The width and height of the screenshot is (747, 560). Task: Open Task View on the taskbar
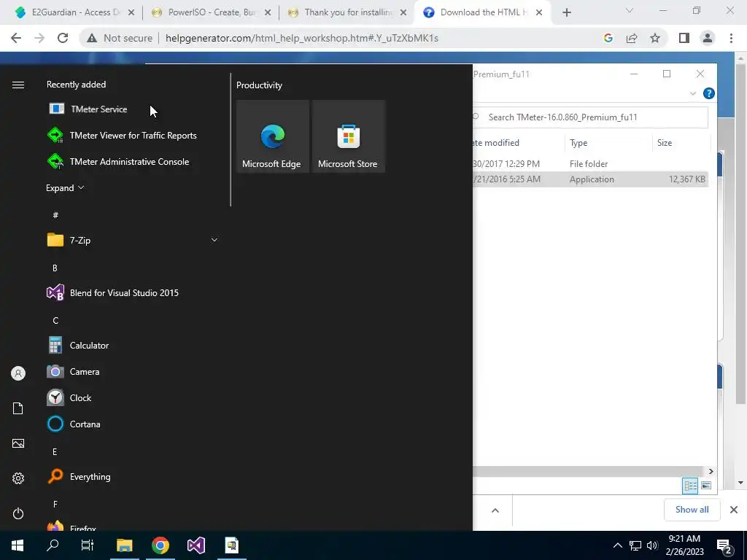88,545
